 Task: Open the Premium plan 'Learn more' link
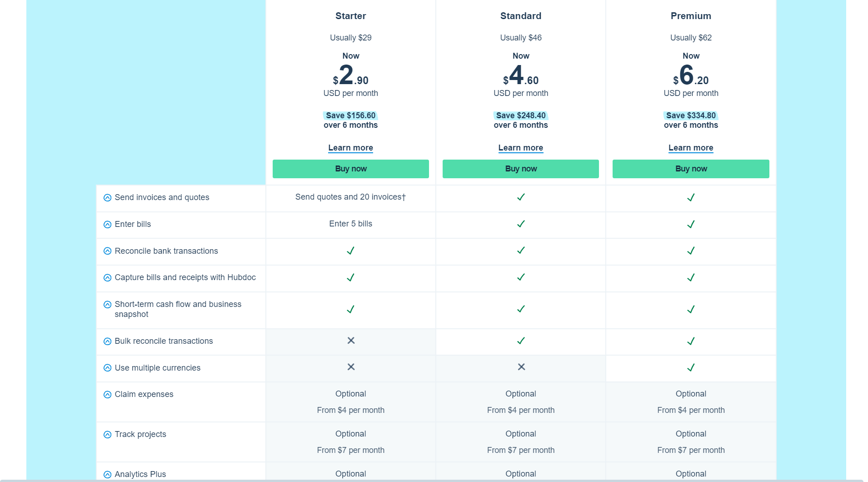[690, 148]
